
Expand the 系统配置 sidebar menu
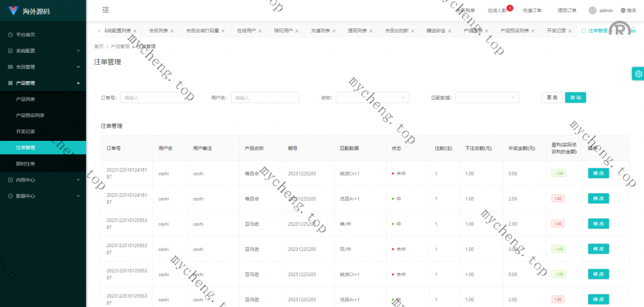43,51
